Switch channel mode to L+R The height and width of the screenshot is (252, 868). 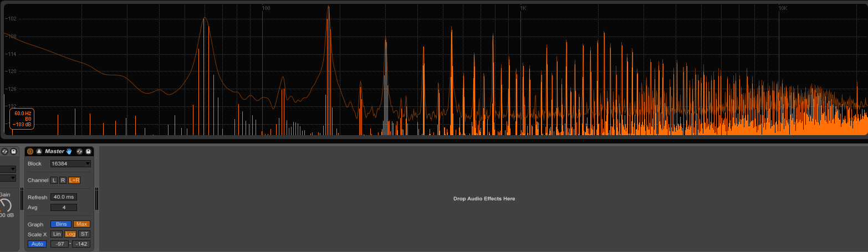[x=74, y=180]
